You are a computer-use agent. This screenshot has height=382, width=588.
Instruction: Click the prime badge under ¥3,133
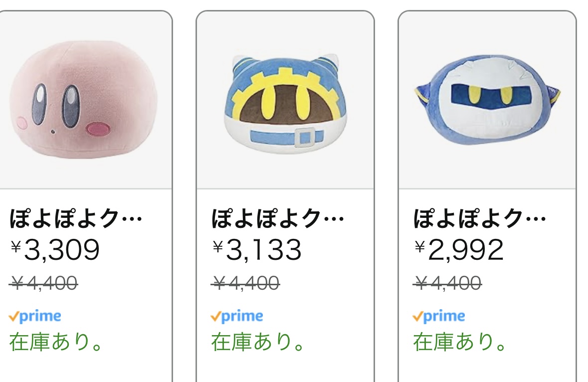[237, 316]
